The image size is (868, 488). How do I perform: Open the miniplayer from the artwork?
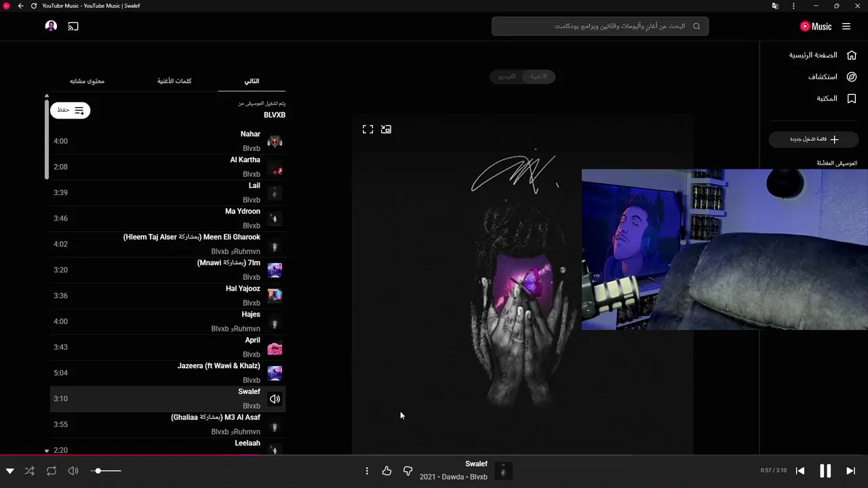coord(386,129)
